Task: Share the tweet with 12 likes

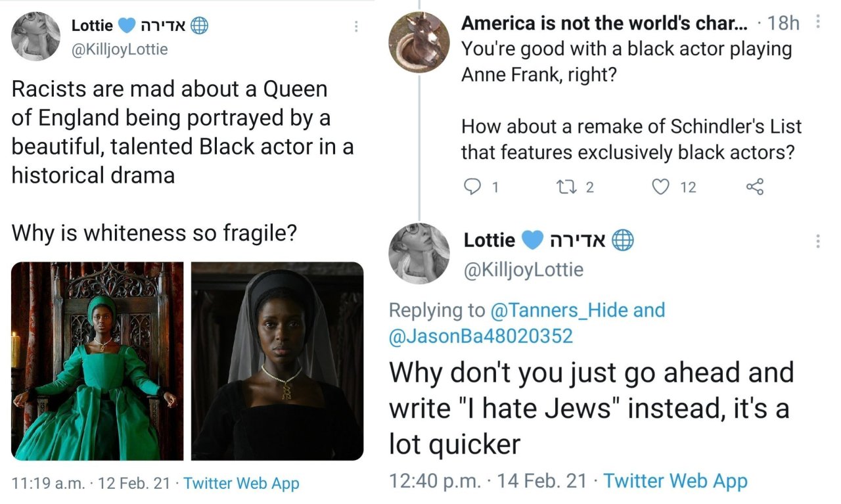Action: pos(754,187)
